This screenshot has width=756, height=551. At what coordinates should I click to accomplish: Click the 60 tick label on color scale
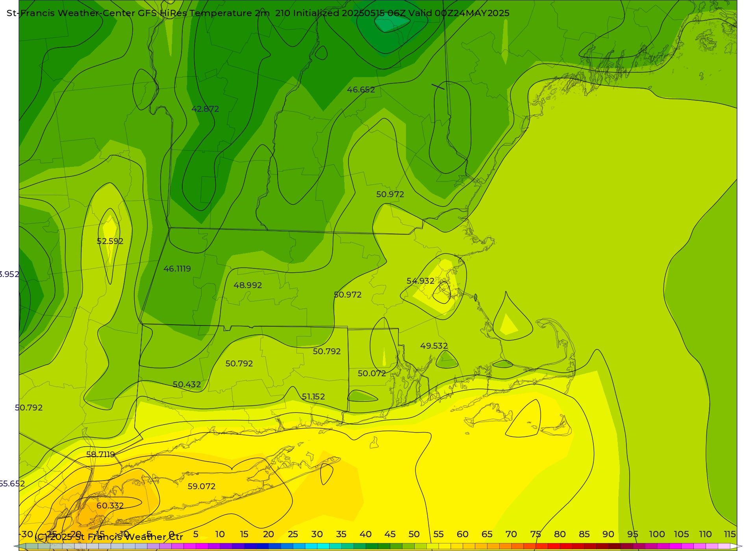[x=463, y=534]
